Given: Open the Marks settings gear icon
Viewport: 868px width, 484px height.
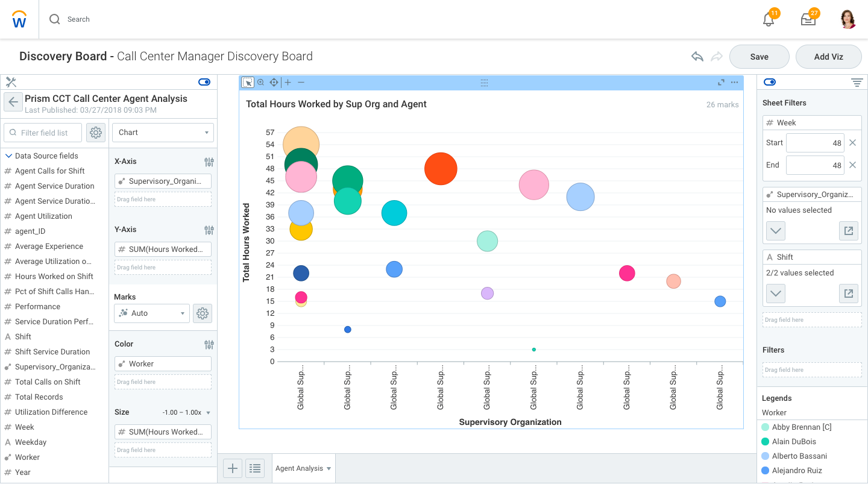Looking at the screenshot, I should [203, 313].
